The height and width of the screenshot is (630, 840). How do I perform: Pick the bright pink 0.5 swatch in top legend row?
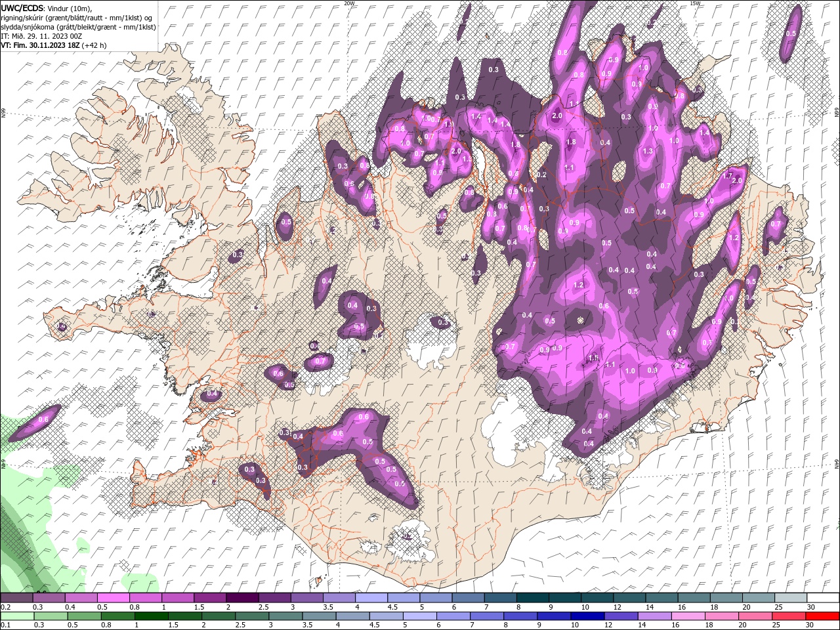click(x=113, y=598)
